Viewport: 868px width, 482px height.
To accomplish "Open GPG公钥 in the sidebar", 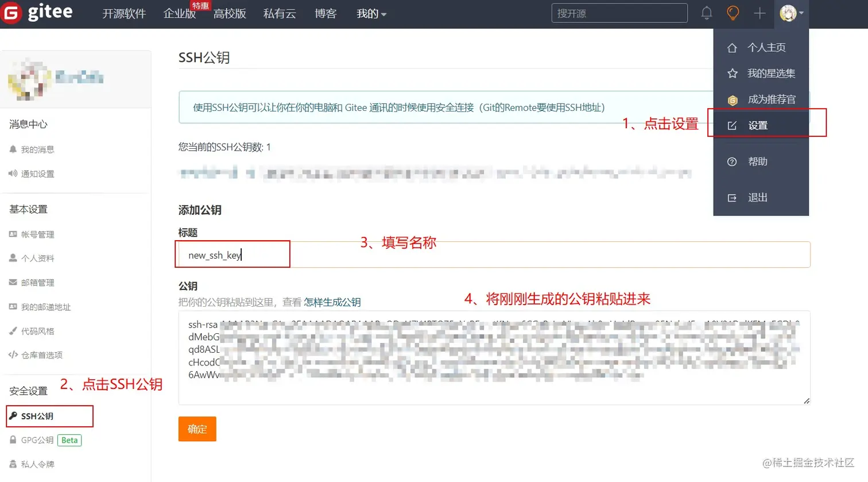I will [37, 440].
